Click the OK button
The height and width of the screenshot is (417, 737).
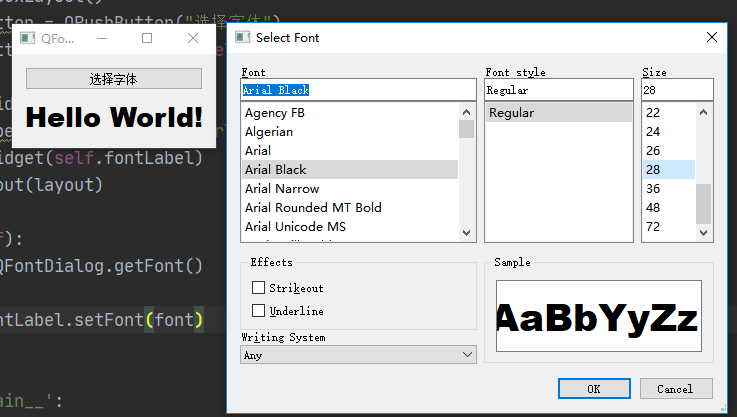pos(593,389)
